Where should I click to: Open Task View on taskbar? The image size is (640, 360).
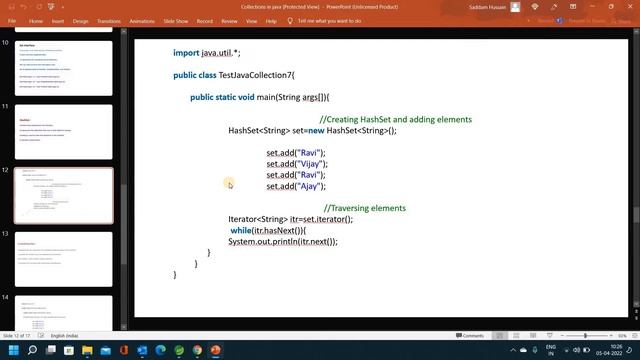coord(51,350)
